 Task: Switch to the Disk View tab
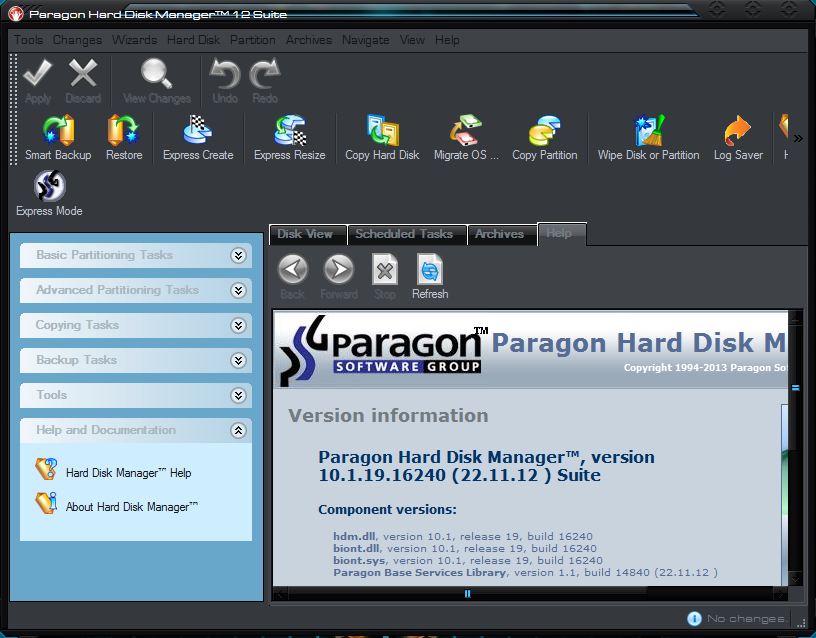pos(308,234)
